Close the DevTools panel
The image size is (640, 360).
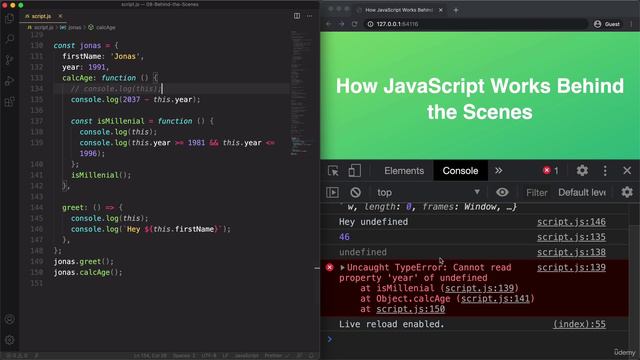(627, 171)
